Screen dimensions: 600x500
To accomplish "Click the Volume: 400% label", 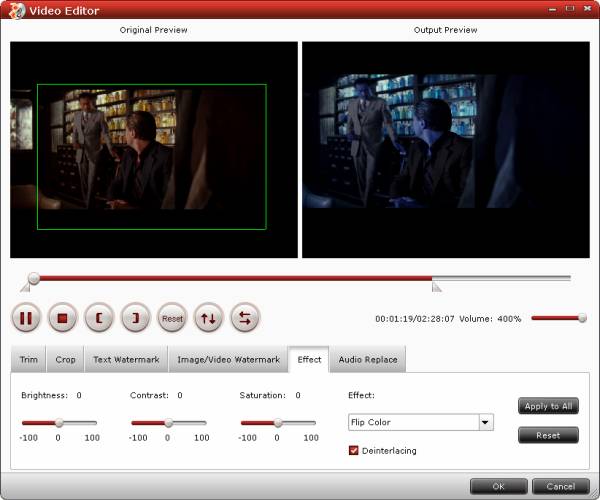I will coord(490,319).
